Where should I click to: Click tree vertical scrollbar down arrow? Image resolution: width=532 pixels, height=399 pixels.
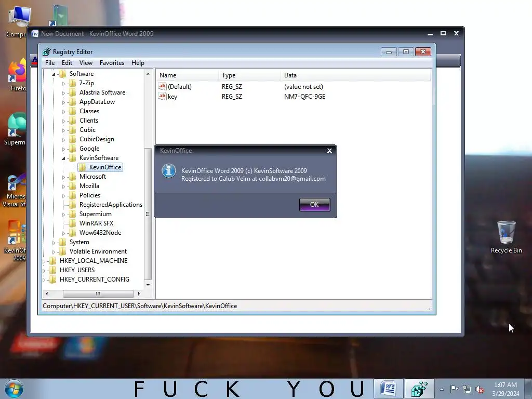pos(148,285)
